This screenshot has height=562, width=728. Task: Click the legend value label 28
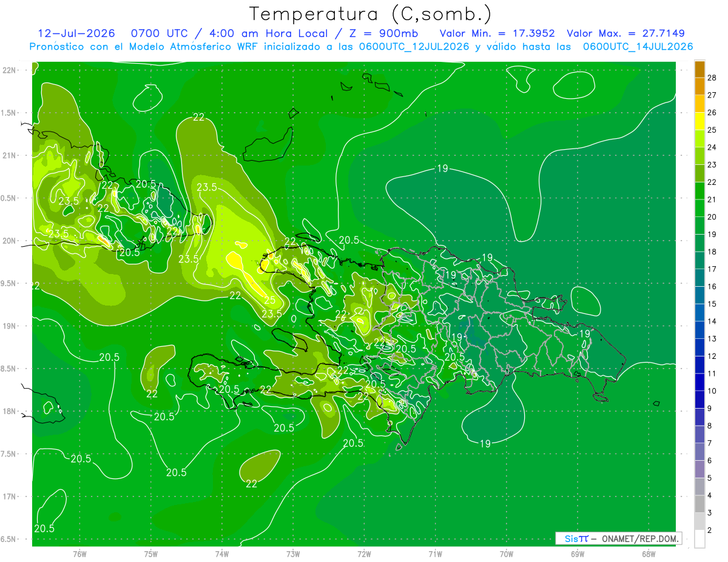pos(713,78)
